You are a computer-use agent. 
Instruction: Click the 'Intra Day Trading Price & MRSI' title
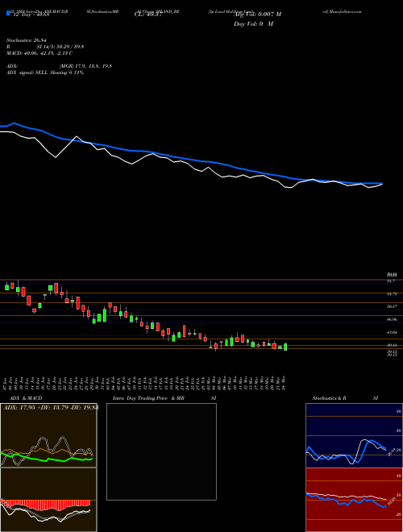[x=164, y=398]
